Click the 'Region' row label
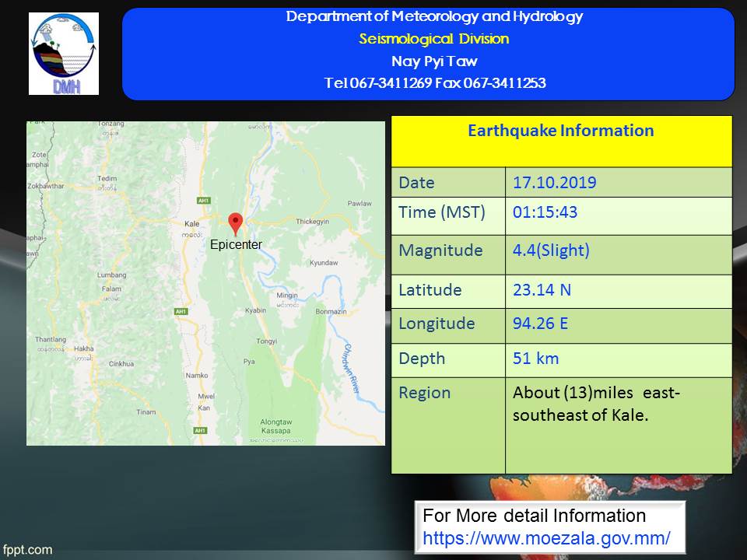 click(425, 393)
